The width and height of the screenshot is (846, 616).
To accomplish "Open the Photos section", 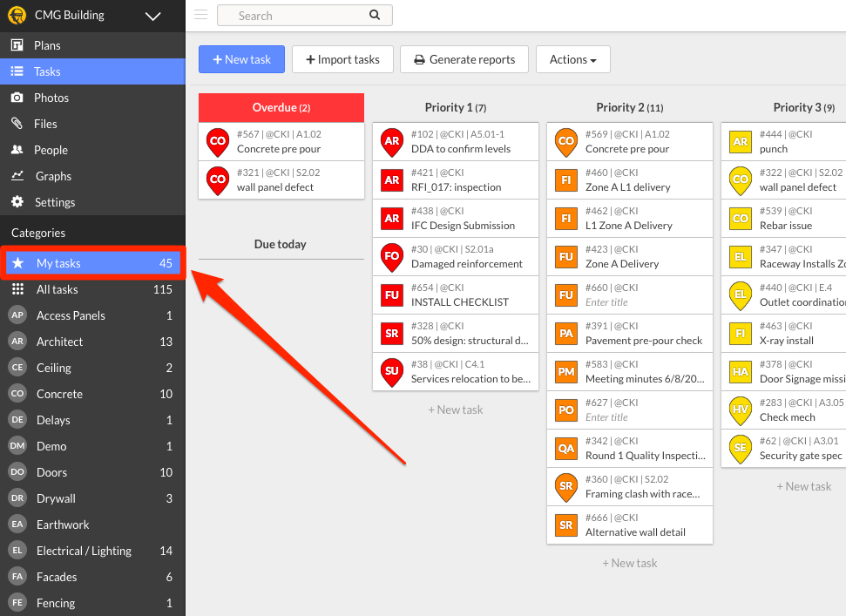I will tap(93, 98).
